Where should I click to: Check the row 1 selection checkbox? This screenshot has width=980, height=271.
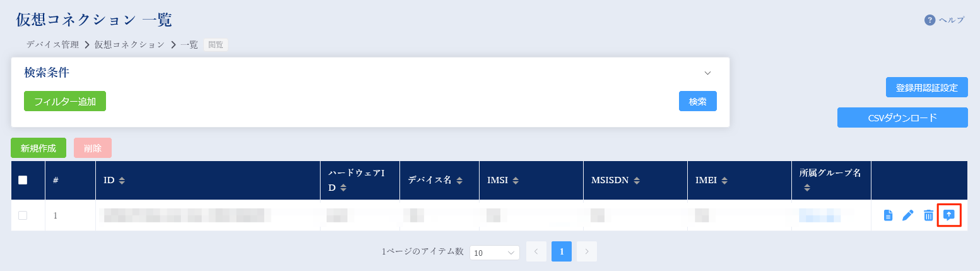pos(23,215)
